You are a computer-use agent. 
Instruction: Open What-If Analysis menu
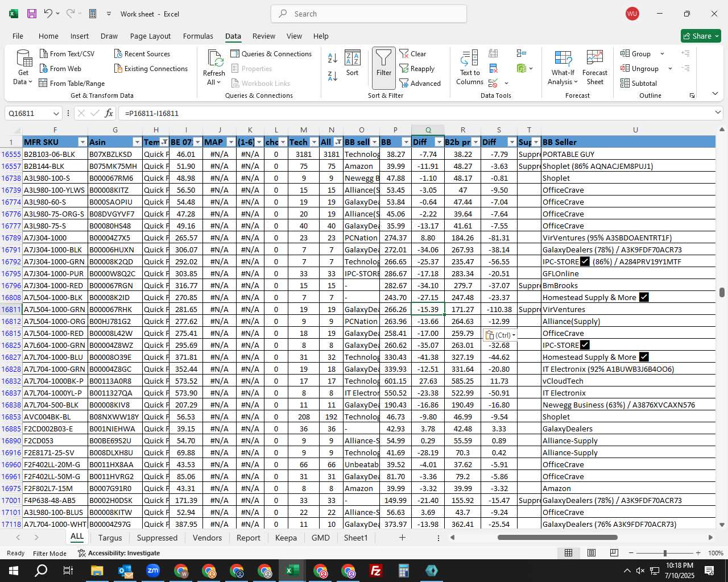[x=562, y=68]
